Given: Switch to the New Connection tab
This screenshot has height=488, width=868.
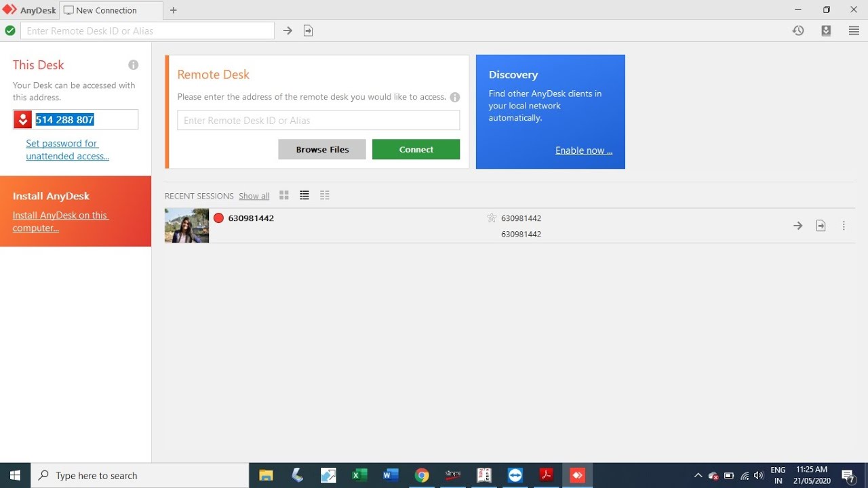Looking at the screenshot, I should pyautogui.click(x=111, y=10).
